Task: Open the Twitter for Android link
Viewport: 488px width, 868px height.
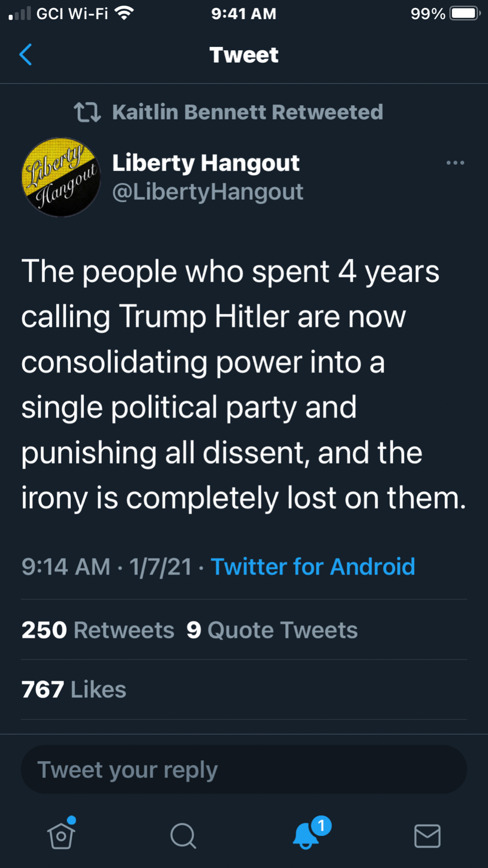Action: click(313, 566)
